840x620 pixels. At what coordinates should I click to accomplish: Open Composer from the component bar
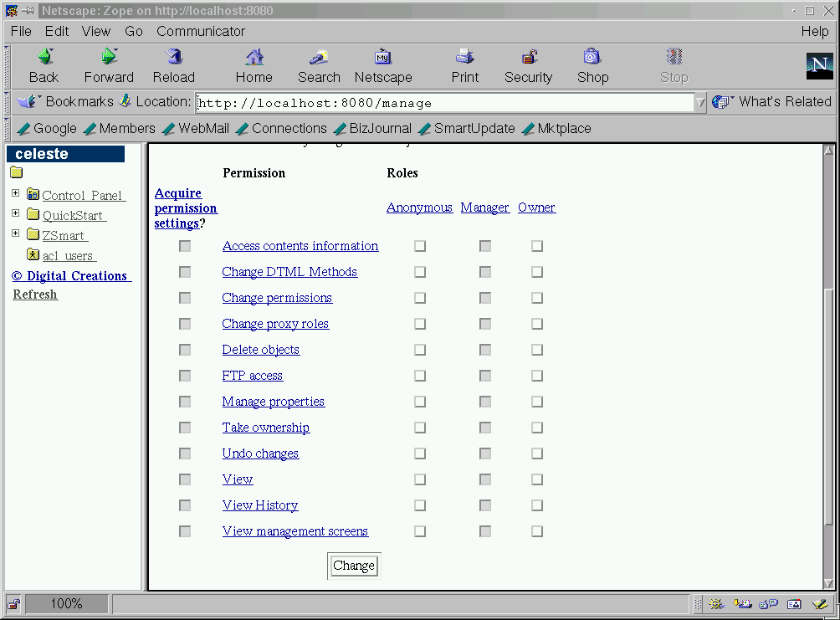pyautogui.click(x=820, y=604)
